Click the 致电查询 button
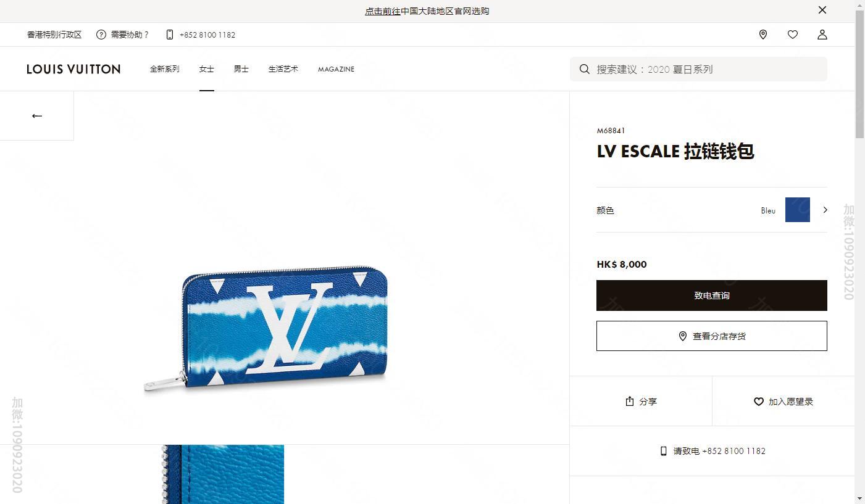 (712, 295)
